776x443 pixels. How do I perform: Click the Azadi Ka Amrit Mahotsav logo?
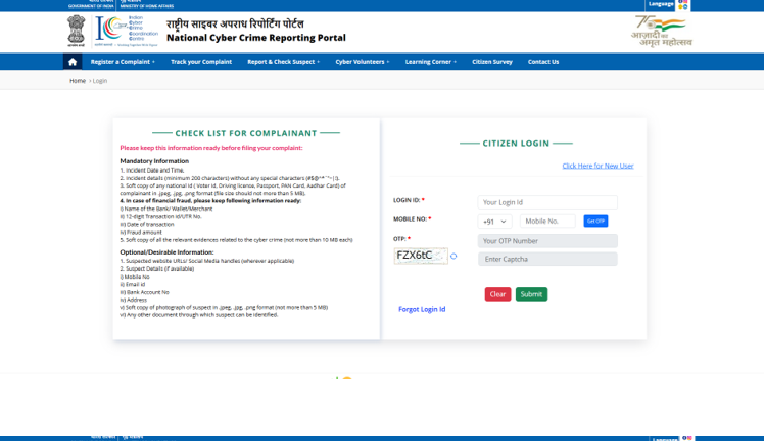[x=661, y=30]
